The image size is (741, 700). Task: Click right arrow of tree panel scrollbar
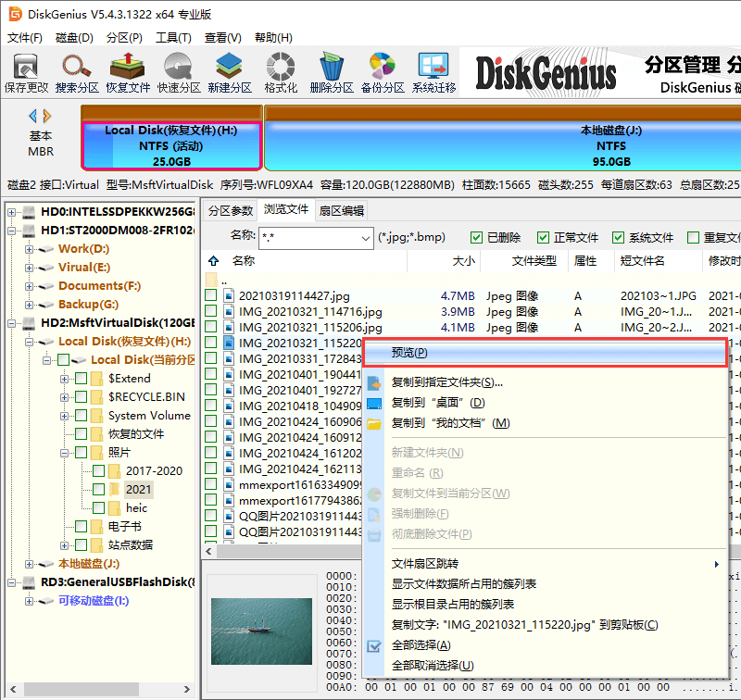187,689
